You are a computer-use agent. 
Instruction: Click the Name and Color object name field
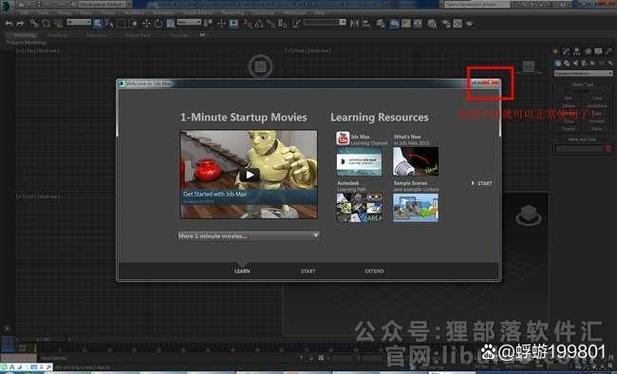click(x=579, y=148)
